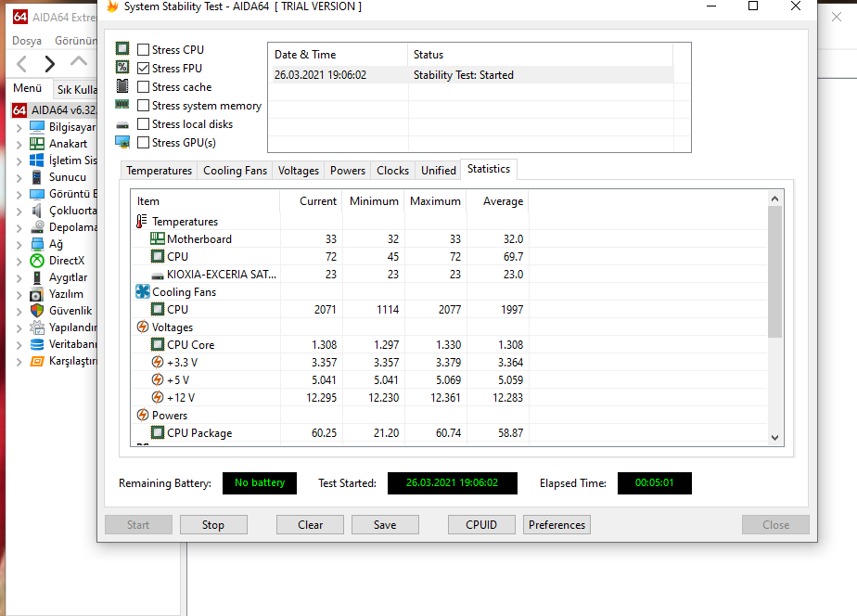Select the AIDA64 v6.32 root tree item

coord(54,109)
